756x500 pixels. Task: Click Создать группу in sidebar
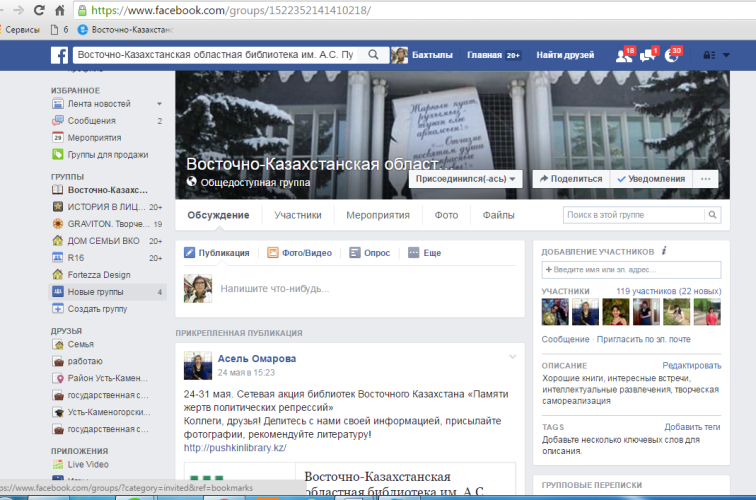(97, 309)
